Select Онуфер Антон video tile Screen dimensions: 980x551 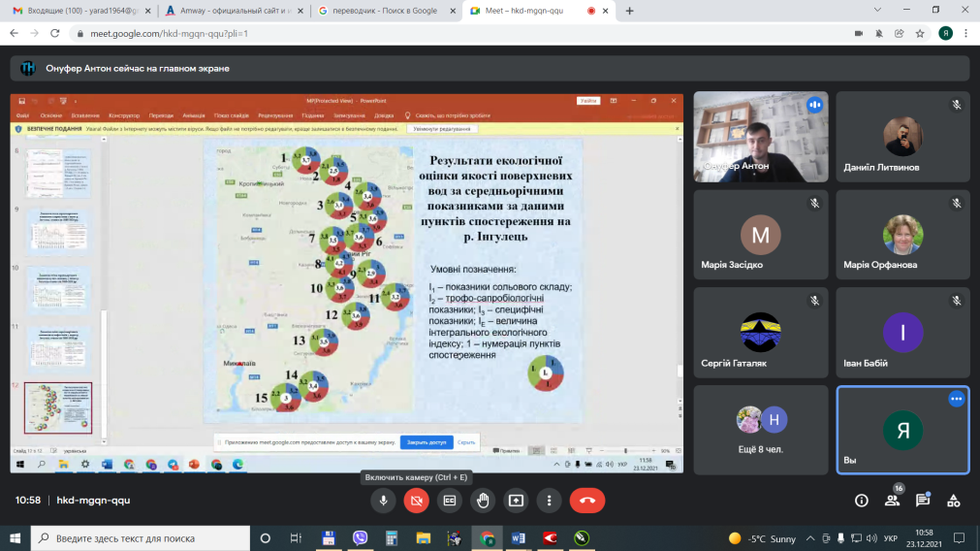pos(761,137)
